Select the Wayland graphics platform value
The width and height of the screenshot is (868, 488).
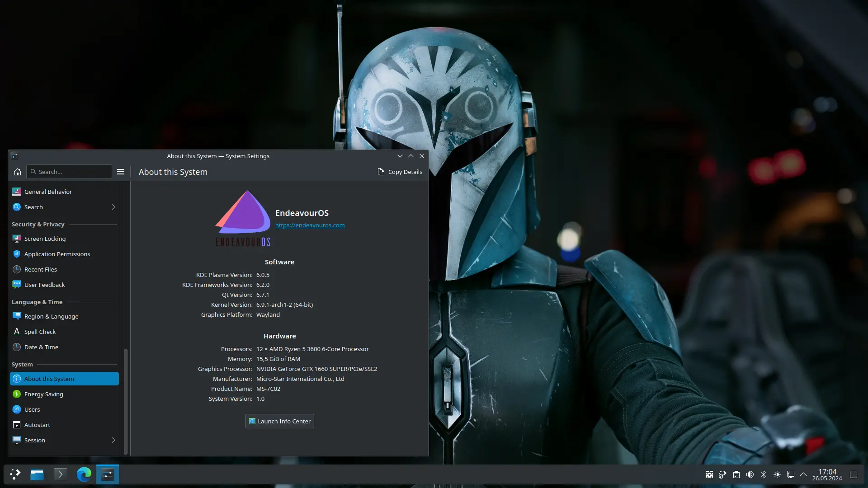pyautogui.click(x=268, y=314)
